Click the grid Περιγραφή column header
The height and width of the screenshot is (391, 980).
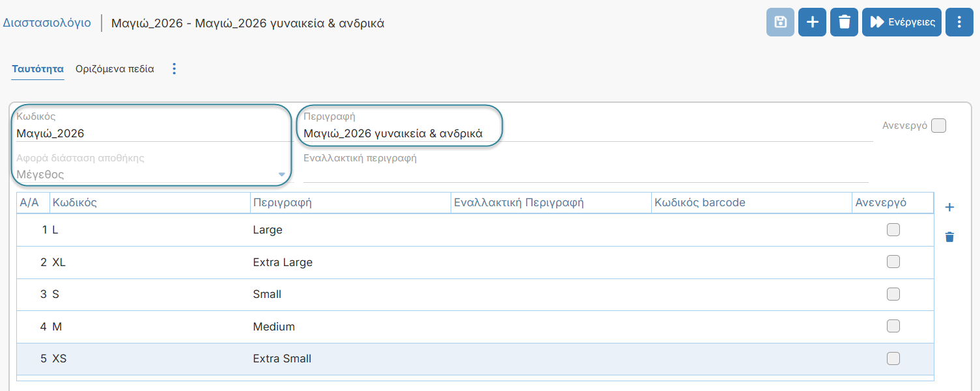pyautogui.click(x=351, y=202)
